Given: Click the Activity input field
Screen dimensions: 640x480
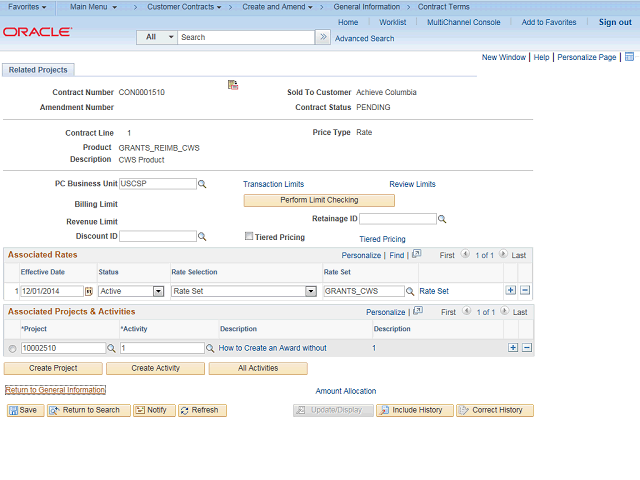Looking at the screenshot, I should (162, 348).
